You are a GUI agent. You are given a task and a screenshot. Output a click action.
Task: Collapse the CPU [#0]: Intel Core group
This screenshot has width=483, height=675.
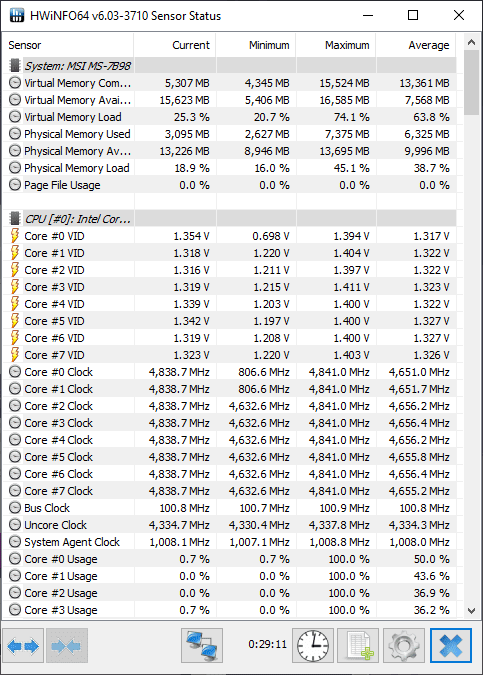(x=15, y=219)
